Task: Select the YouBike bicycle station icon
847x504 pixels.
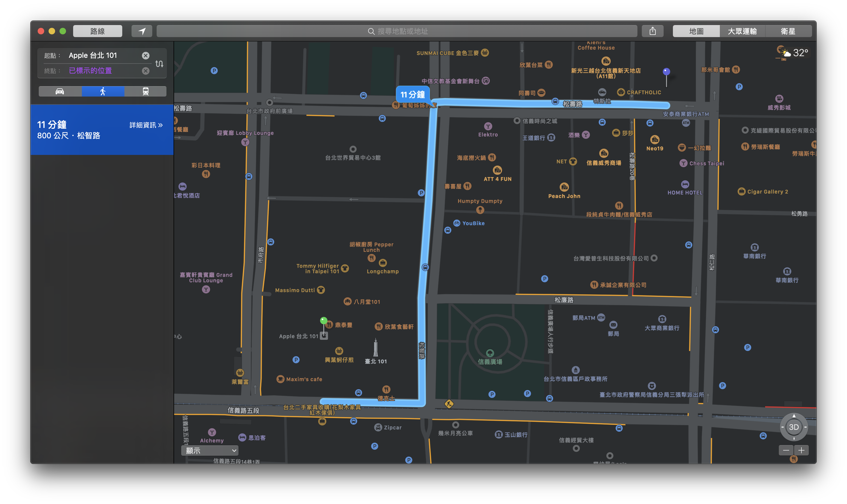Action: (457, 223)
